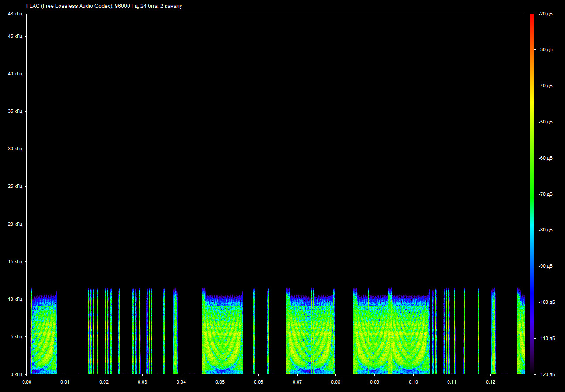Viewport: 565px width, 392px height.
Task: Select the 0:07 time axis marker
Action: point(297,382)
